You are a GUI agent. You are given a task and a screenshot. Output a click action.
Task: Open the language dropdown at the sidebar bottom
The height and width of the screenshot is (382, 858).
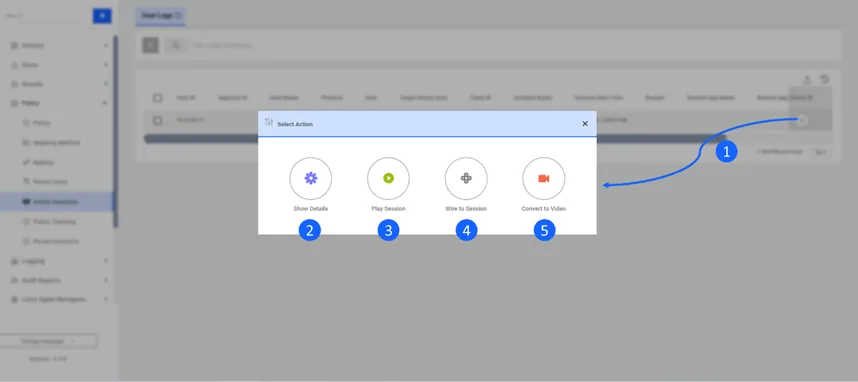(49, 341)
